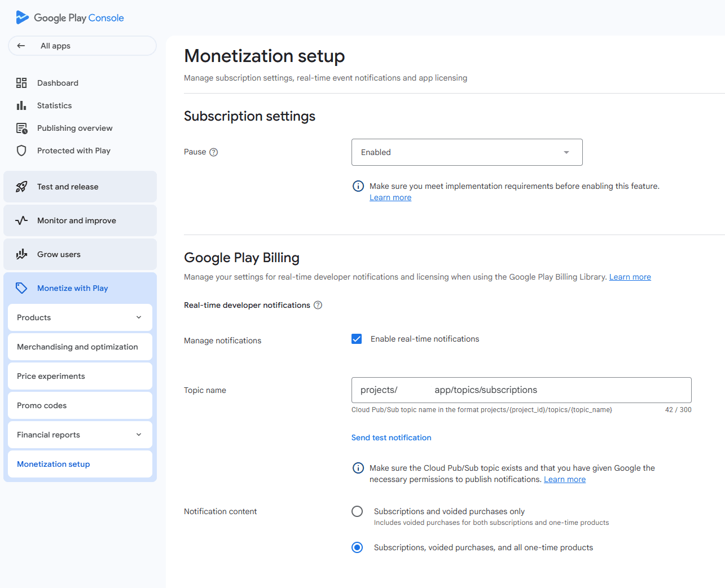Expand Test and release section

80,187
